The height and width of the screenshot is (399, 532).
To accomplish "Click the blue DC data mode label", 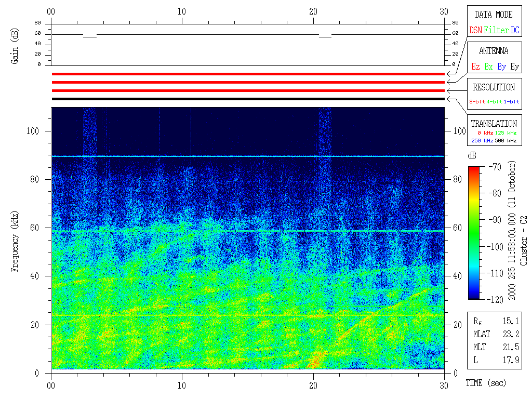I will click(515, 30).
